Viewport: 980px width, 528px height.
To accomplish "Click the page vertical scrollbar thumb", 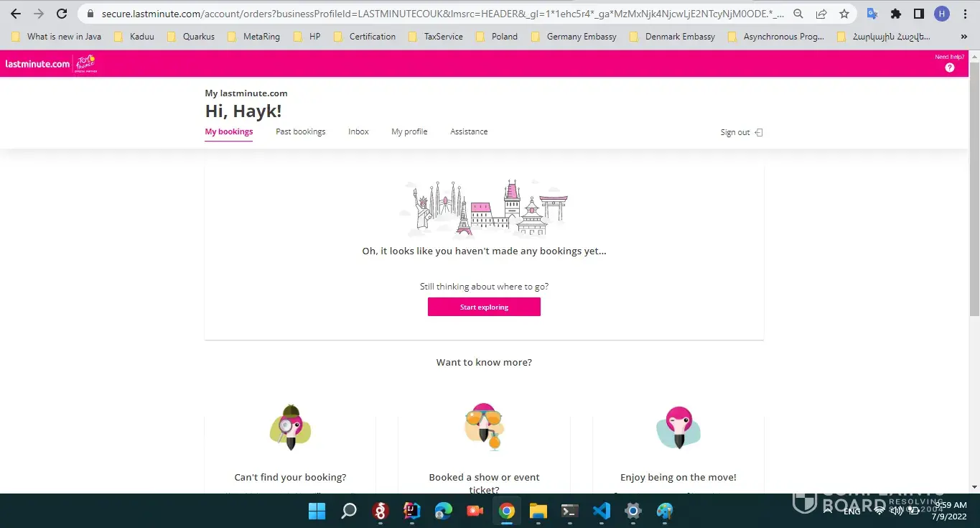I will (974, 187).
